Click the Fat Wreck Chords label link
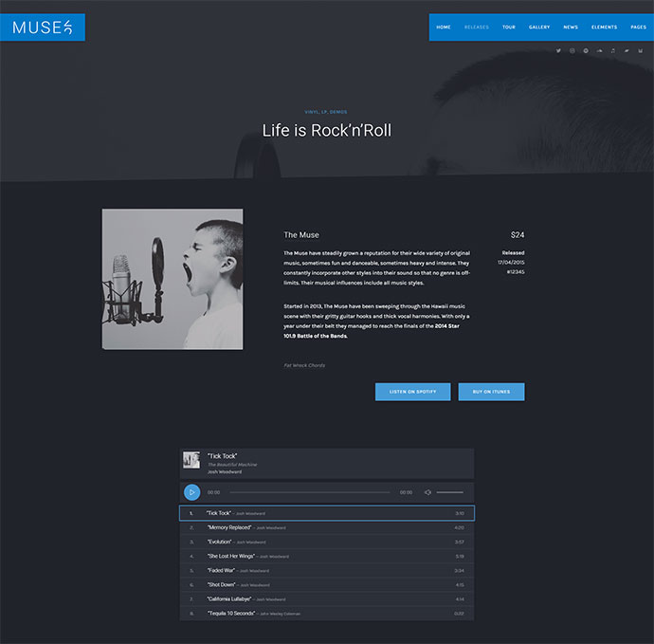This screenshot has width=654, height=644. point(304,365)
